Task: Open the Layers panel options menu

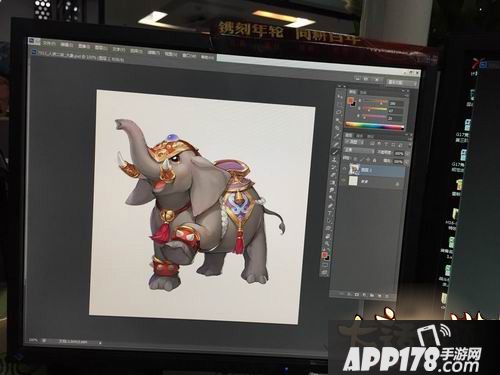Action: (x=411, y=139)
